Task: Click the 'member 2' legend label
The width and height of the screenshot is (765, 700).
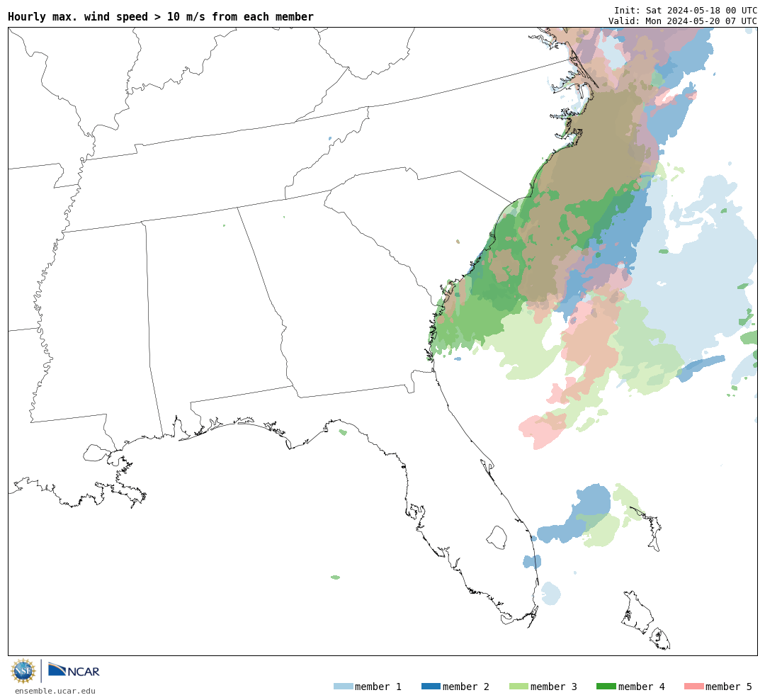Action: click(x=466, y=687)
